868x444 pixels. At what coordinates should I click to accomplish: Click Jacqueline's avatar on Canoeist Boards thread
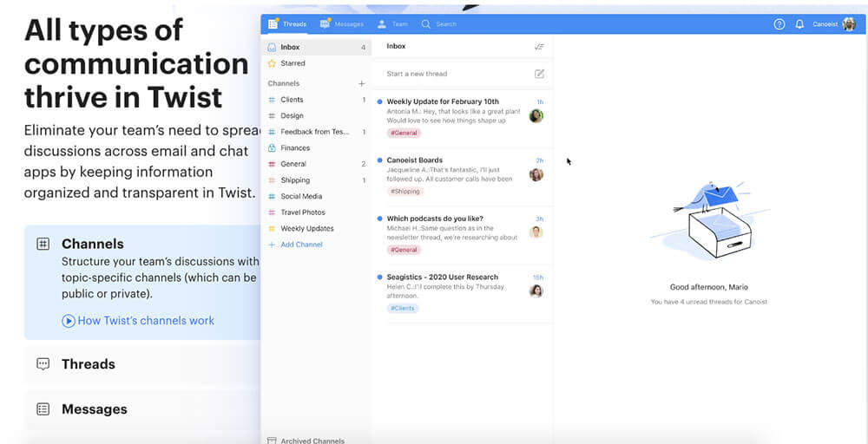point(536,174)
